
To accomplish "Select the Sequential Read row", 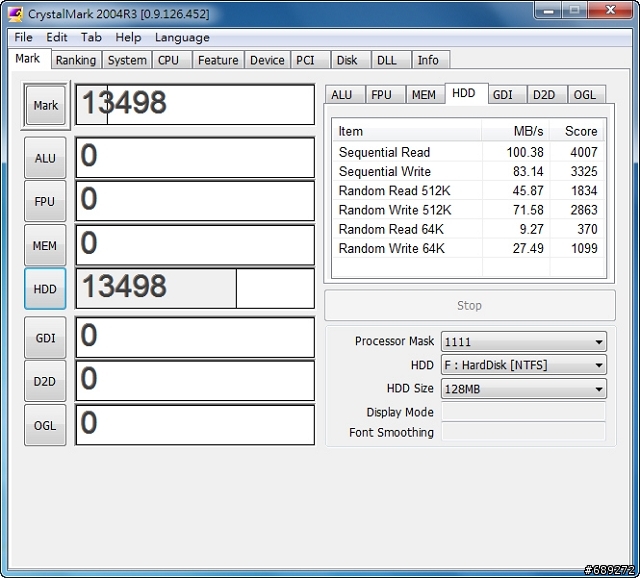I will [468, 152].
